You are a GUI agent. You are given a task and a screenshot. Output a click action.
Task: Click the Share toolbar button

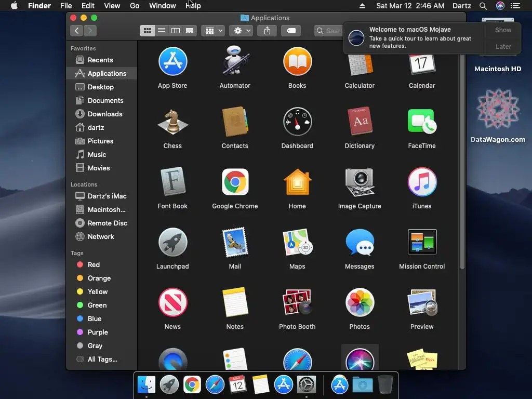coord(267,31)
